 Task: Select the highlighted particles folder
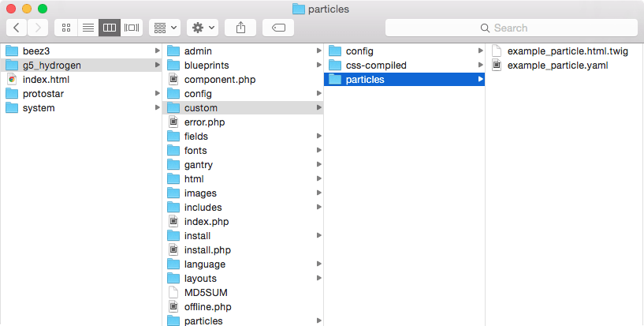point(404,80)
